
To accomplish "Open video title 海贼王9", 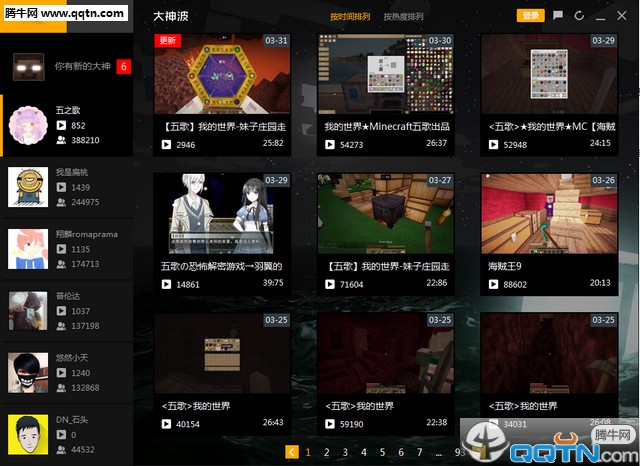I will tap(504, 266).
